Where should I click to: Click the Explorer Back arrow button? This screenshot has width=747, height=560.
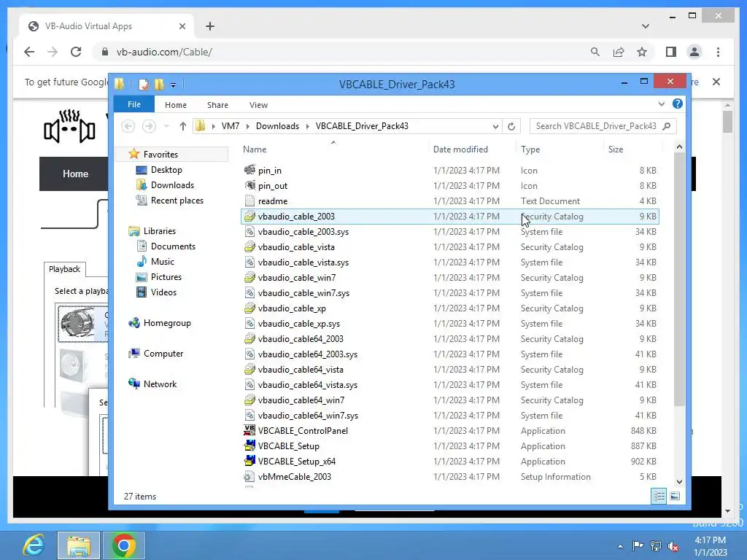pyautogui.click(x=128, y=126)
